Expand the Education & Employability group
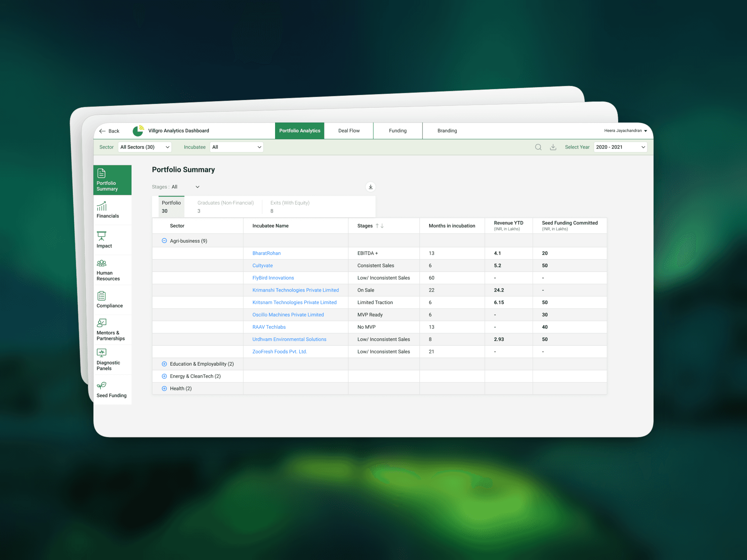747x560 pixels. (x=164, y=364)
